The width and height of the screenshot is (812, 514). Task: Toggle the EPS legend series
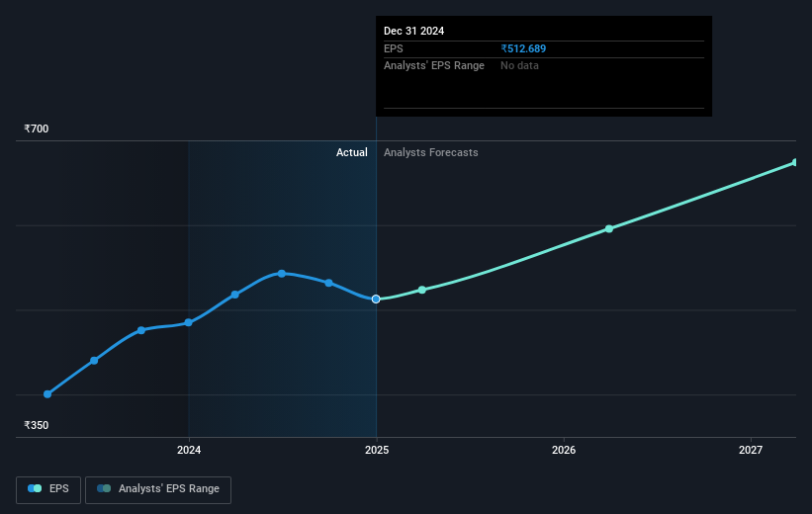click(x=48, y=489)
